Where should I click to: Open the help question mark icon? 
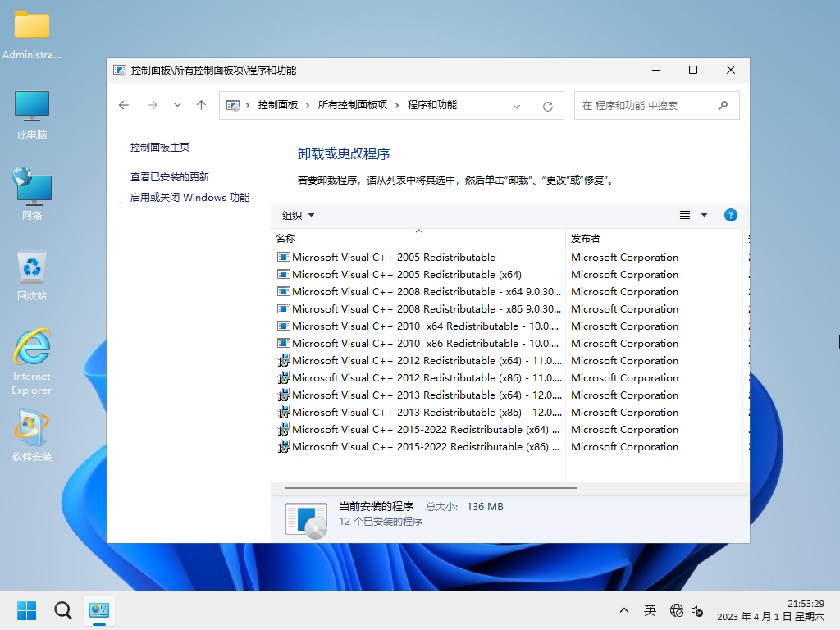pos(731,215)
